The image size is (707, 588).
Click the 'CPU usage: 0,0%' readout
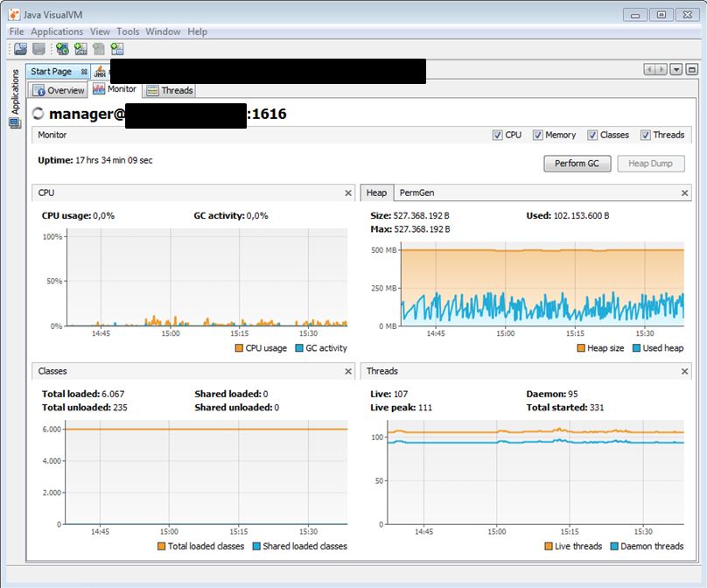click(x=78, y=216)
